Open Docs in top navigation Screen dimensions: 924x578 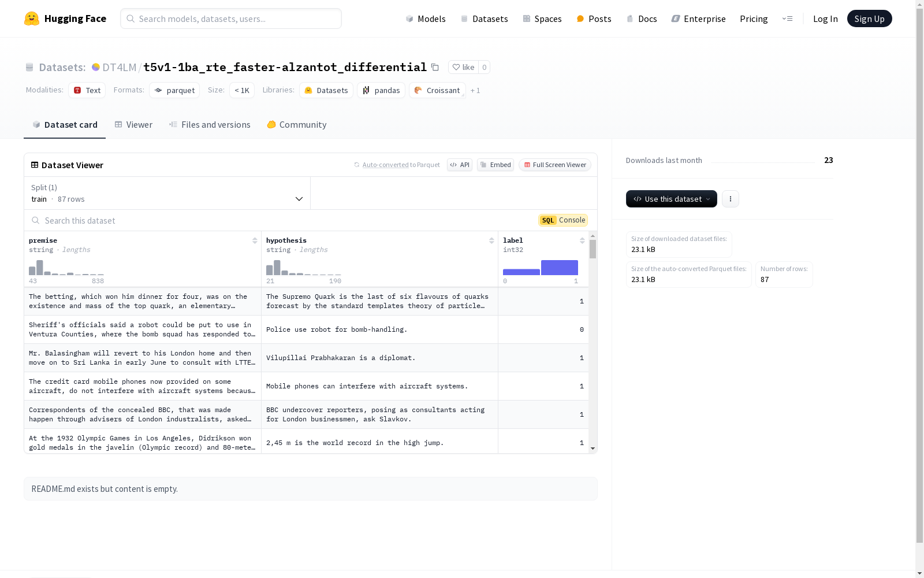[642, 18]
